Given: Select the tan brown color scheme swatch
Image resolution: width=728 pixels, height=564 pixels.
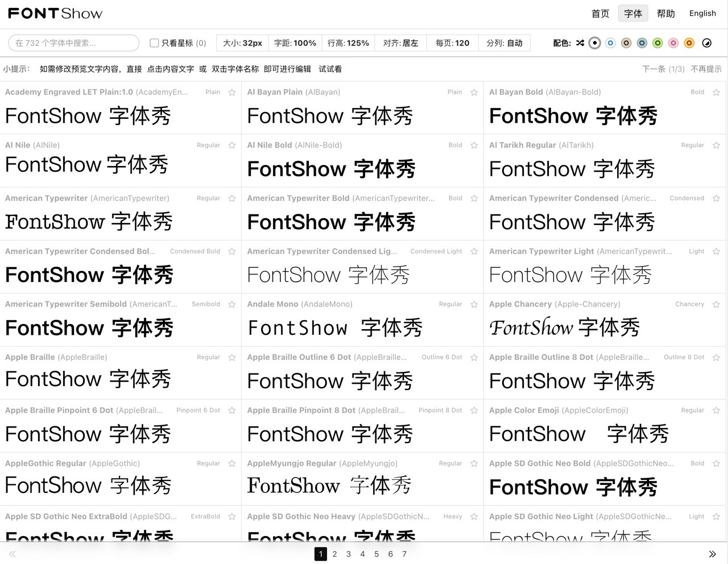Looking at the screenshot, I should click(626, 43).
